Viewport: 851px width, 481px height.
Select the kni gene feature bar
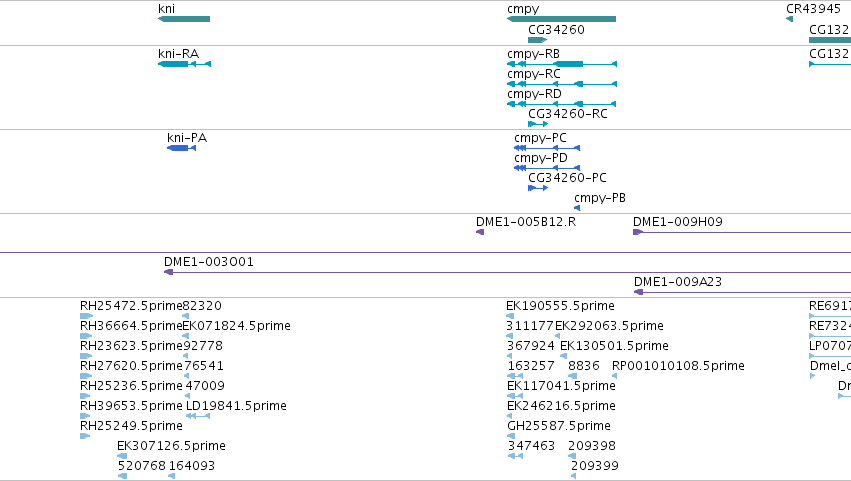(184, 19)
